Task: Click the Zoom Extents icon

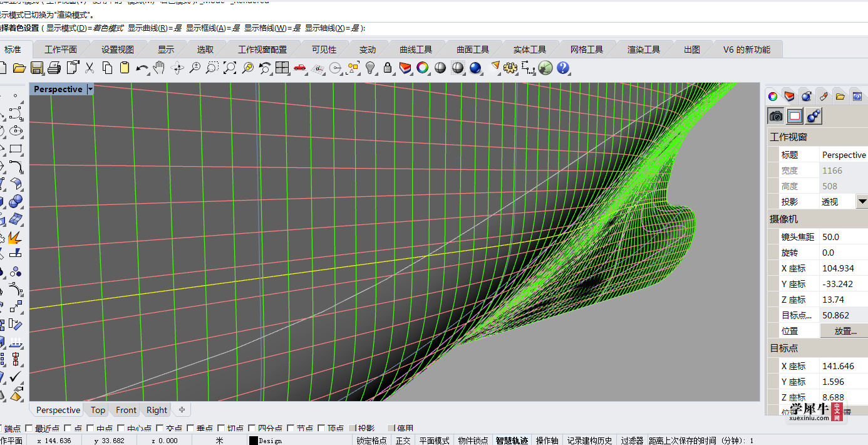Action: tap(230, 68)
